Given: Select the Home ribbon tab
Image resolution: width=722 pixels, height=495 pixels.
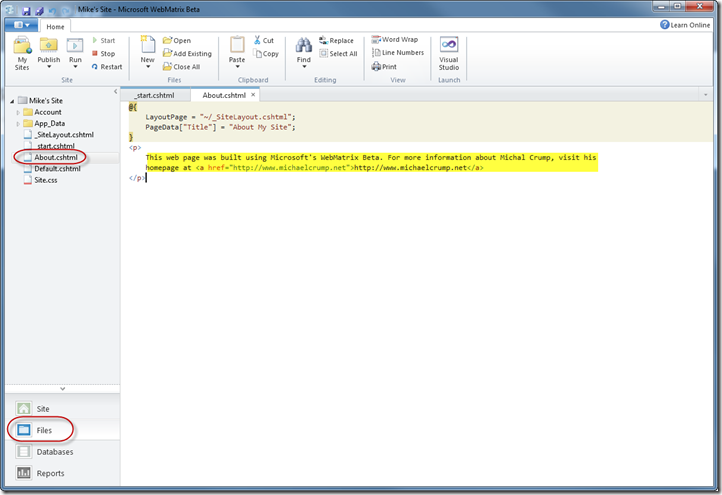Looking at the screenshot, I should click(55, 27).
